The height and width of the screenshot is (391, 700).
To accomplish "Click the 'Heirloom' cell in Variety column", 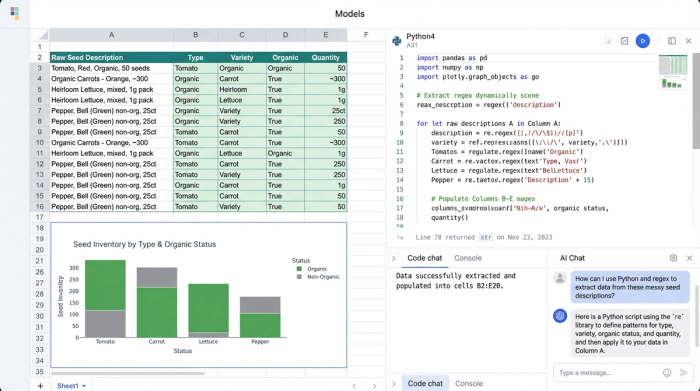I will click(x=242, y=89).
